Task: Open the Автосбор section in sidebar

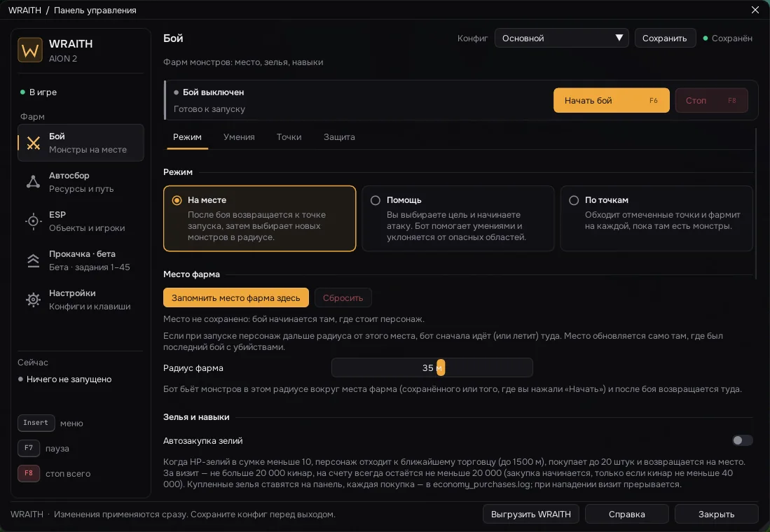Action: 81,182
